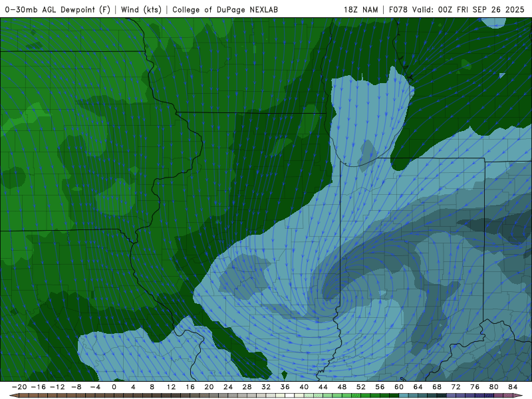
Task: Click the "64" colorbar label
Action: 418,387
